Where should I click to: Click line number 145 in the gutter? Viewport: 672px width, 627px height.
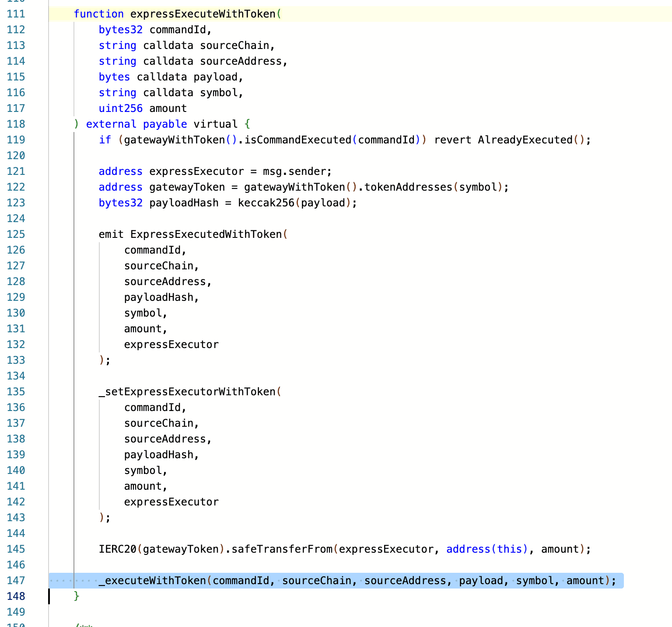pos(16,549)
